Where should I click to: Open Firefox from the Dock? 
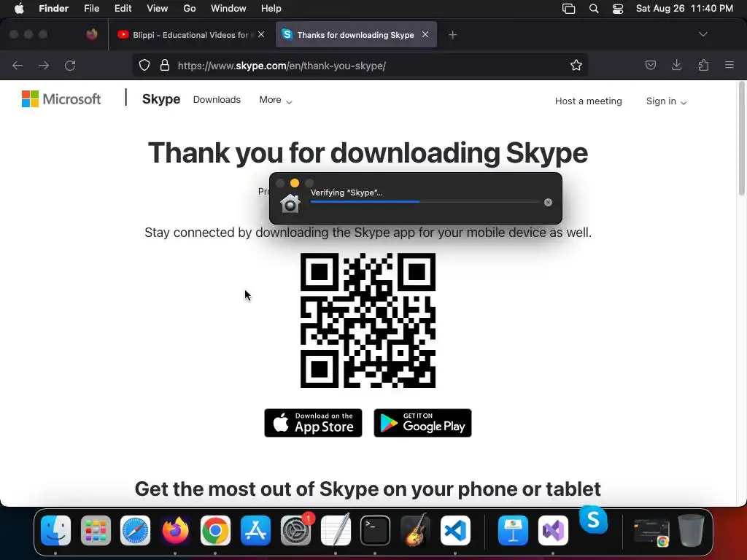pyautogui.click(x=175, y=531)
